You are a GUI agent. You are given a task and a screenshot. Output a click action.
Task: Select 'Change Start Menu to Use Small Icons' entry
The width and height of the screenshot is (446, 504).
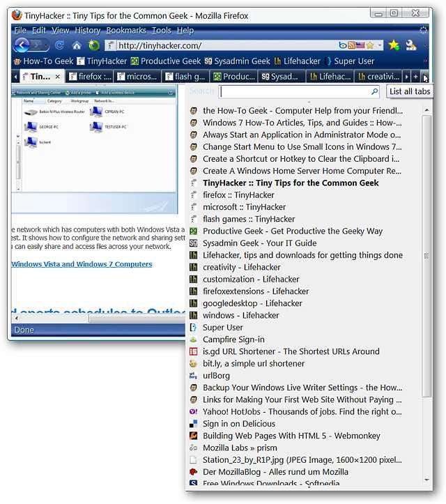[x=302, y=147]
